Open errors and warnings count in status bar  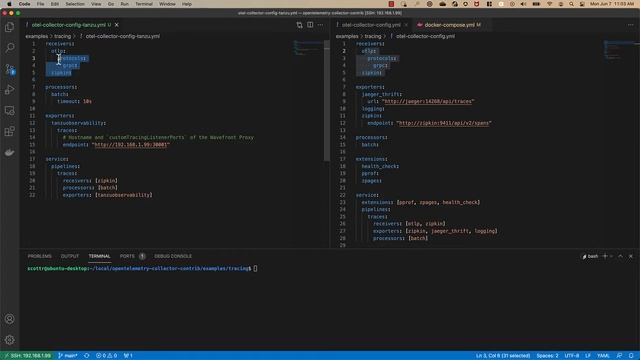click(107, 356)
